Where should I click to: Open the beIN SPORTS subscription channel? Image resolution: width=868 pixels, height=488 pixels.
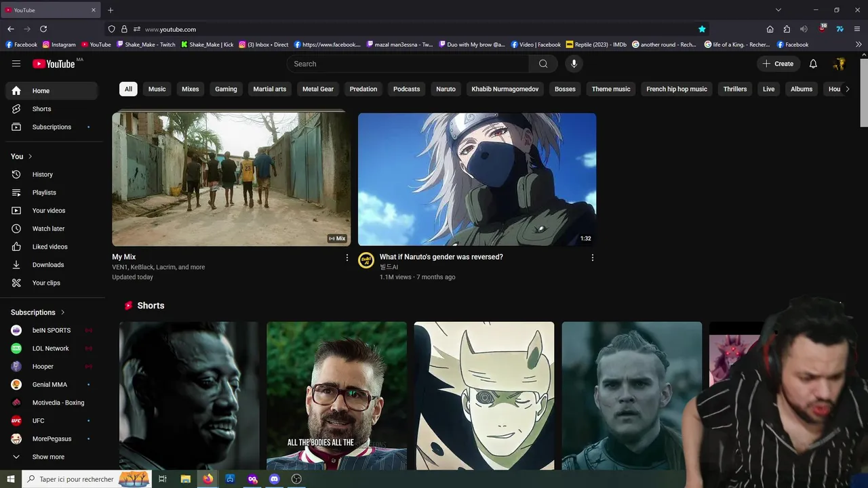click(x=53, y=330)
